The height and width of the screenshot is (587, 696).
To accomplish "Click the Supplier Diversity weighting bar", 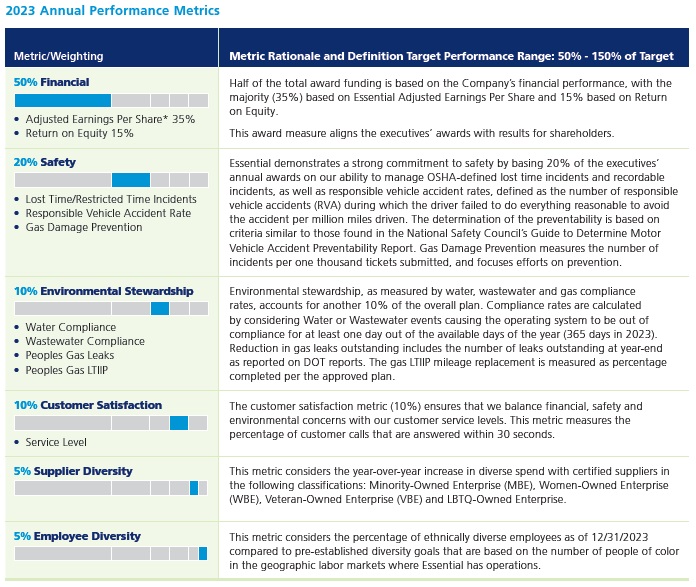I will (x=111, y=488).
